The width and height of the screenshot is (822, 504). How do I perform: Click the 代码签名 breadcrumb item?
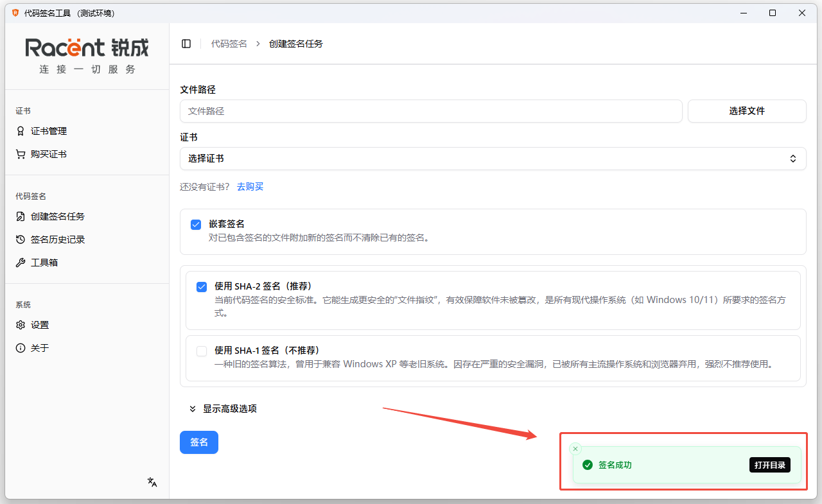[229, 43]
